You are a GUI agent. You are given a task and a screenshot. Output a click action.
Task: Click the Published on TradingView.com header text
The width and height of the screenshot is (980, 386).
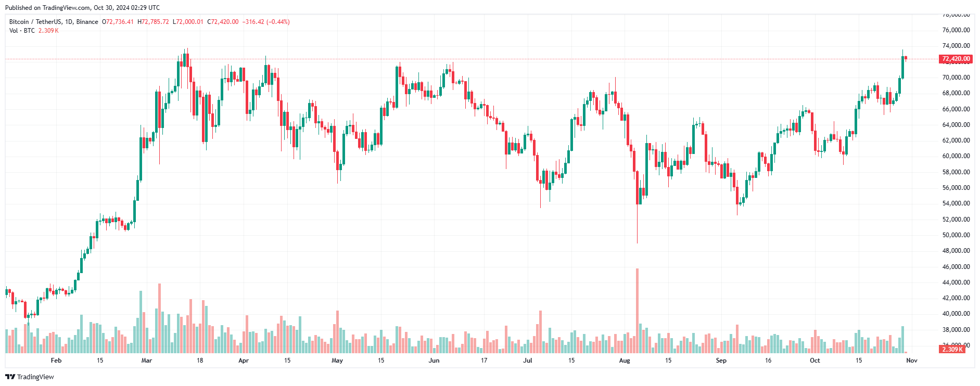tap(82, 8)
